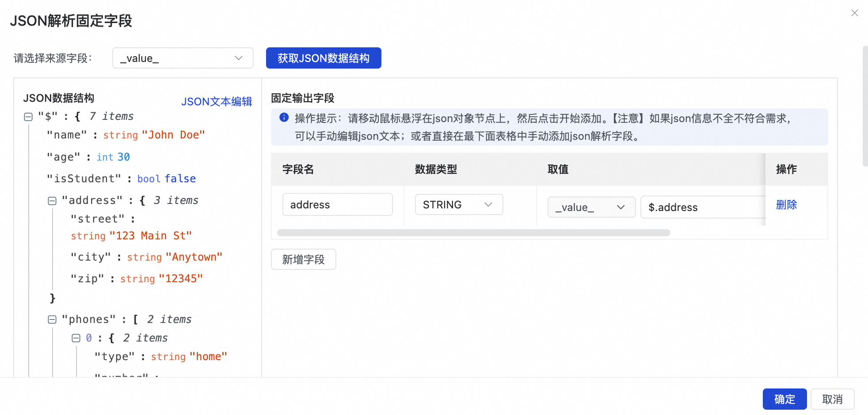Image resolution: width=868 pixels, height=415 pixels.
Task: Select the "street" key in JSON tree
Action: pos(98,219)
